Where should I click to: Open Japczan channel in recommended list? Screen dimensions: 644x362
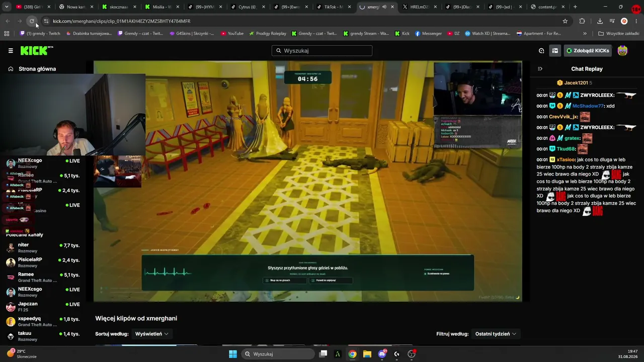point(43,307)
